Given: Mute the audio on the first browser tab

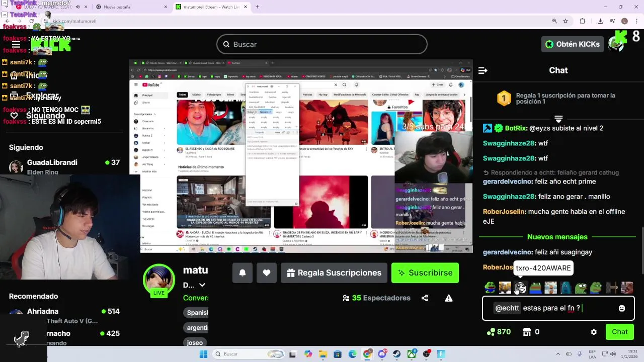Looking at the screenshot, I should pos(77,7).
